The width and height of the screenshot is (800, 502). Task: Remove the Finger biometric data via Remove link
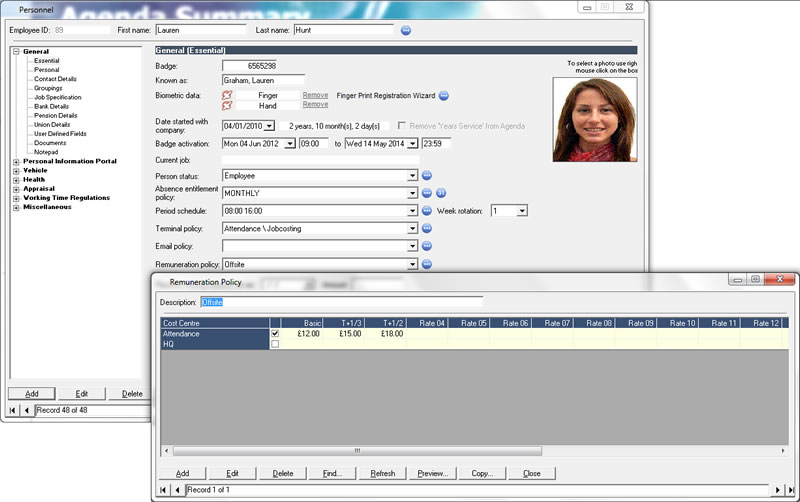point(315,95)
